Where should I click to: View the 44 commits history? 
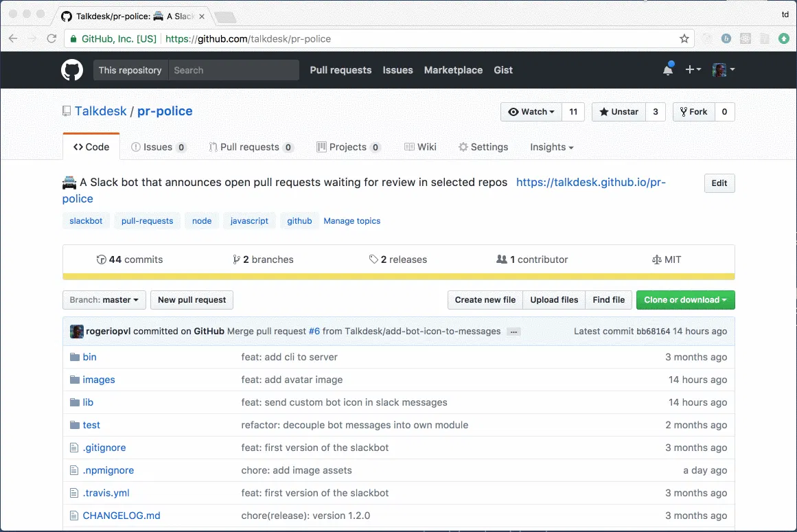coord(130,259)
